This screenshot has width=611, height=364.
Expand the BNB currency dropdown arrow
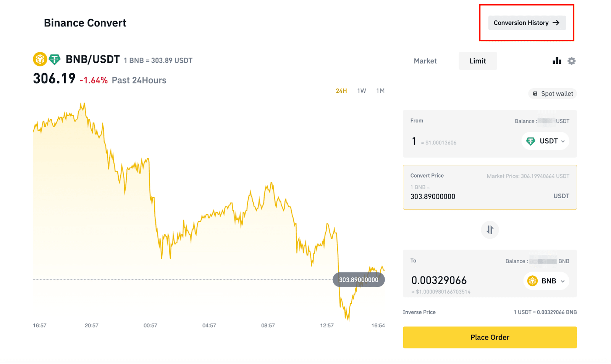[563, 281]
